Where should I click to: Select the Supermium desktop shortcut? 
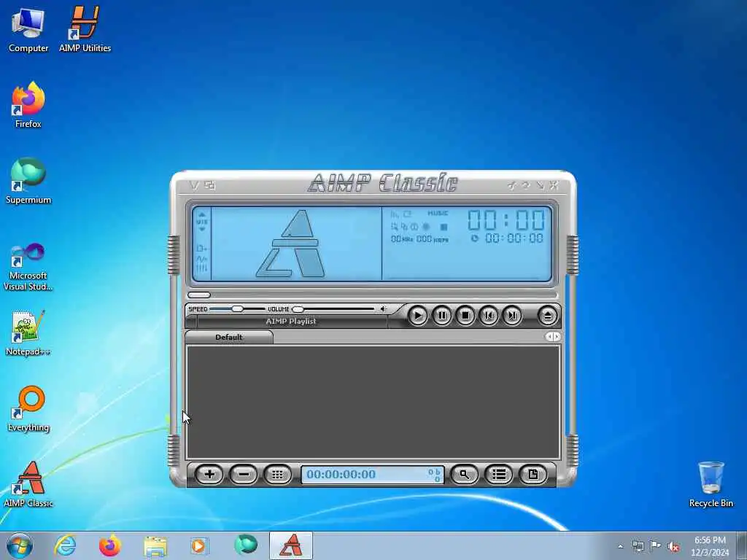click(28, 181)
